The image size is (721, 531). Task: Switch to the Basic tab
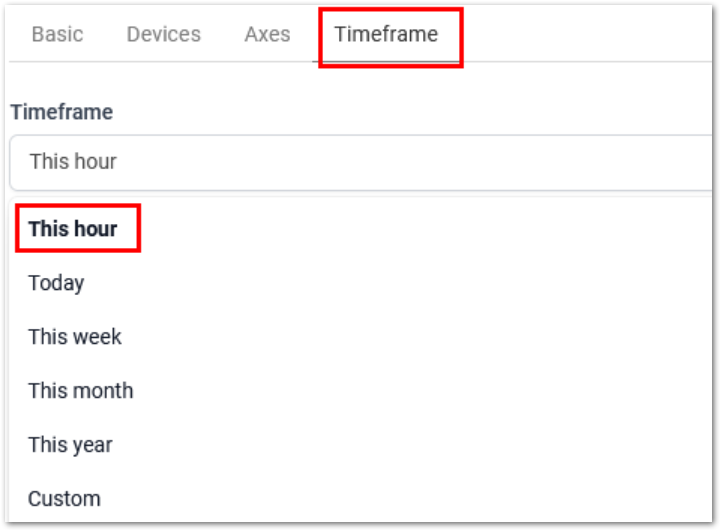coord(57,34)
